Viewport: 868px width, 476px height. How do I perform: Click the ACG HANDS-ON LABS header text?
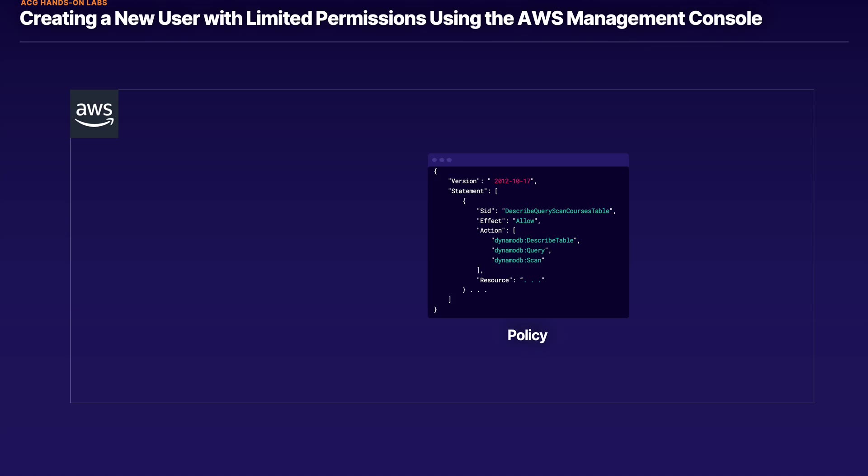[x=64, y=3]
